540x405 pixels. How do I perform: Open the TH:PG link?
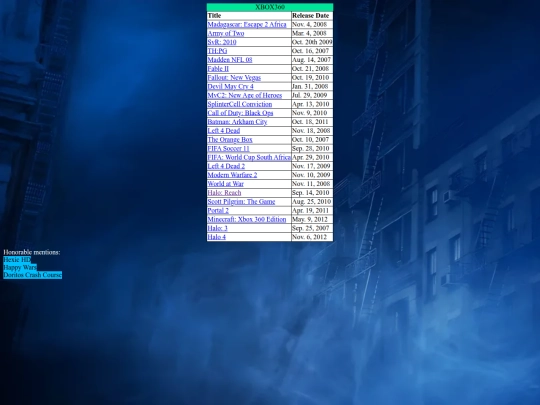coord(217,51)
